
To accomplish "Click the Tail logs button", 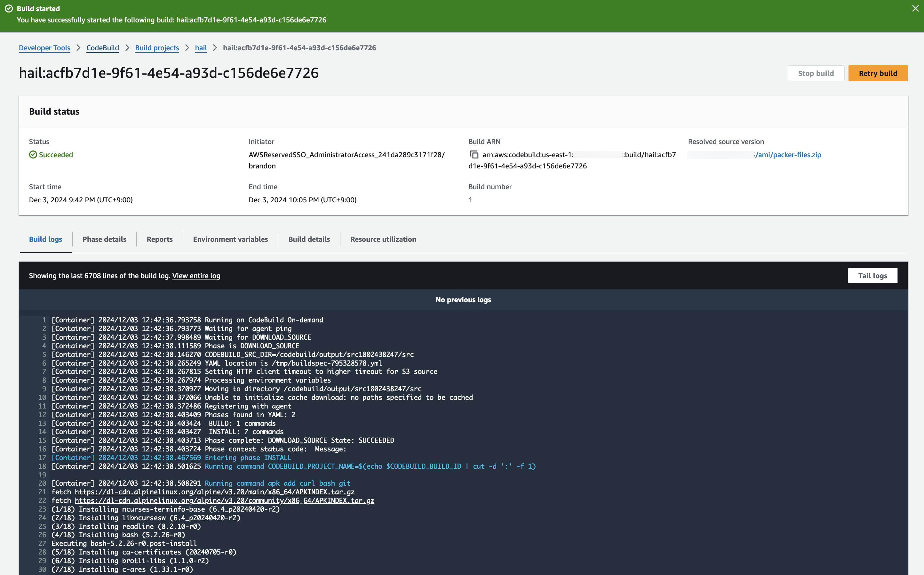I will click(x=872, y=275).
